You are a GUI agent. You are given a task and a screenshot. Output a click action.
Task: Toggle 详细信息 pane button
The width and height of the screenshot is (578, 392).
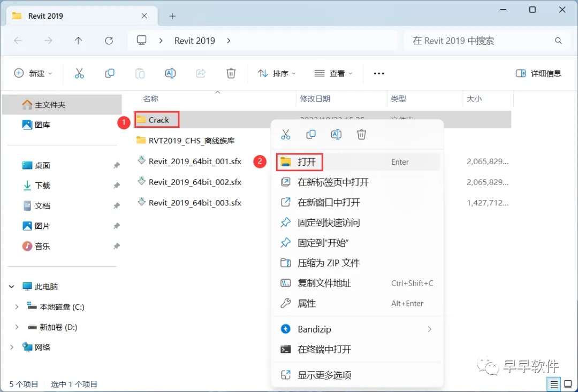coord(538,73)
